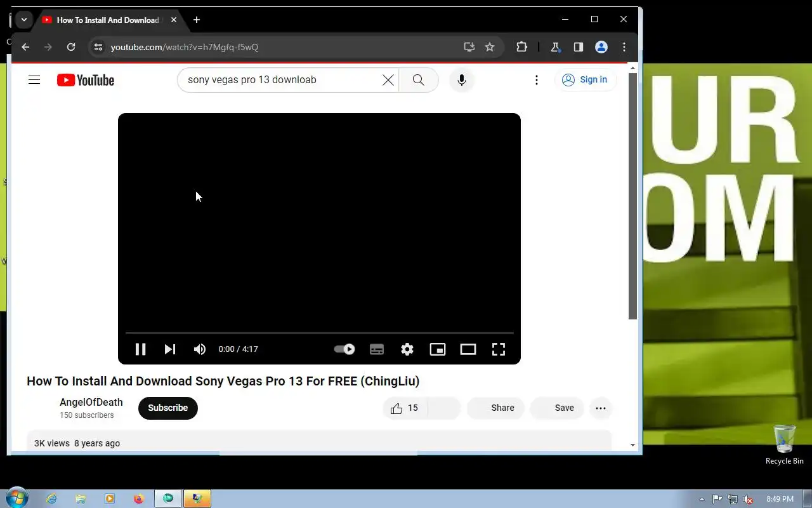The height and width of the screenshot is (508, 812).
Task: Open Chrome profile avatar
Action: [601, 47]
